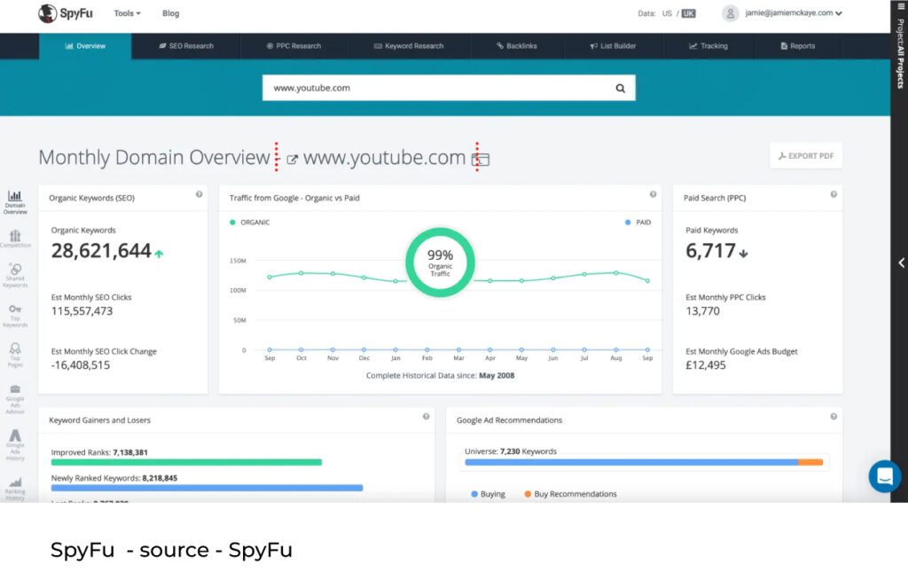Open the SEO Research tab
The width and height of the screenshot is (908, 588).
186,46
